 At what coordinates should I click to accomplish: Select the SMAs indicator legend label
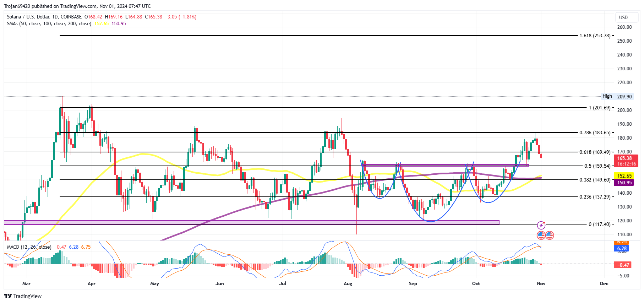49,23
